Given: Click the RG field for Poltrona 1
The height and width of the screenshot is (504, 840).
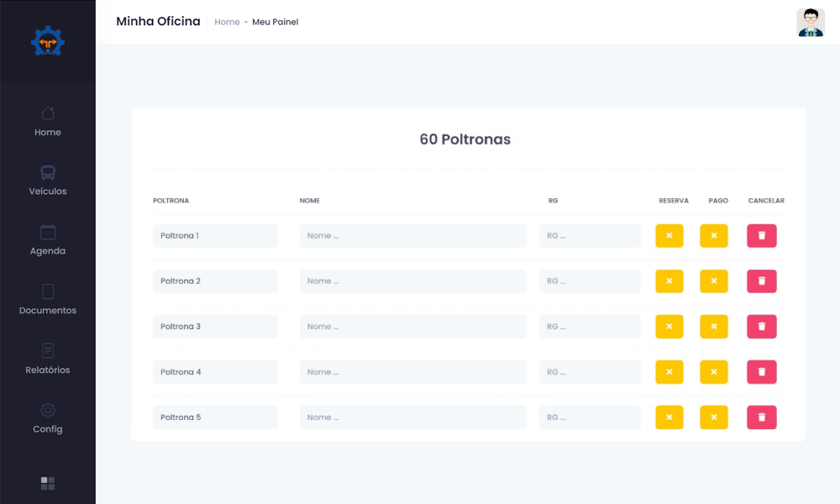Looking at the screenshot, I should pyautogui.click(x=590, y=236).
